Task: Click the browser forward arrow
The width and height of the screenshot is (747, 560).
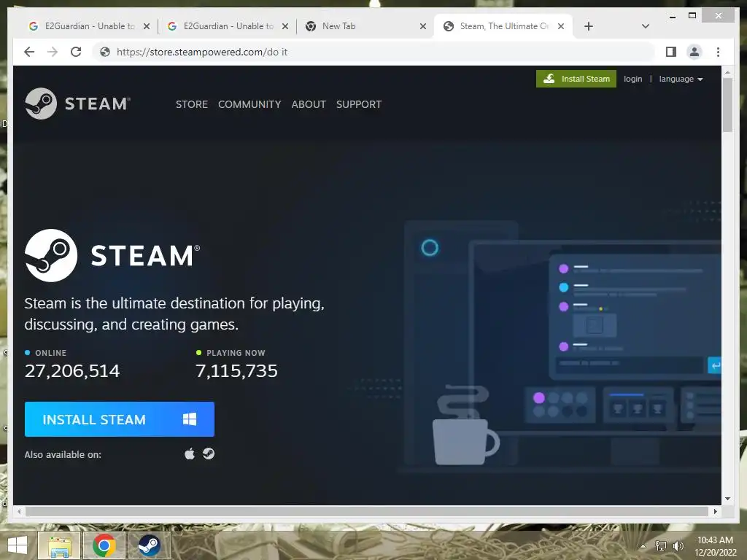Action: (x=53, y=52)
